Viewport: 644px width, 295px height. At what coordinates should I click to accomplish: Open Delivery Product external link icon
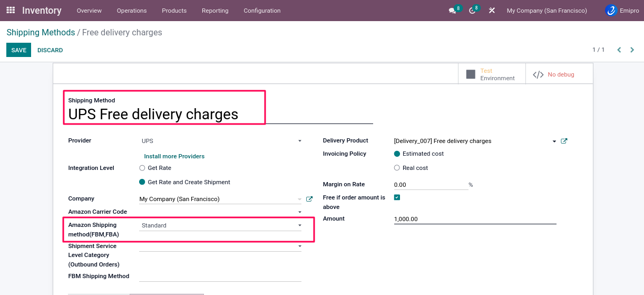tap(564, 141)
